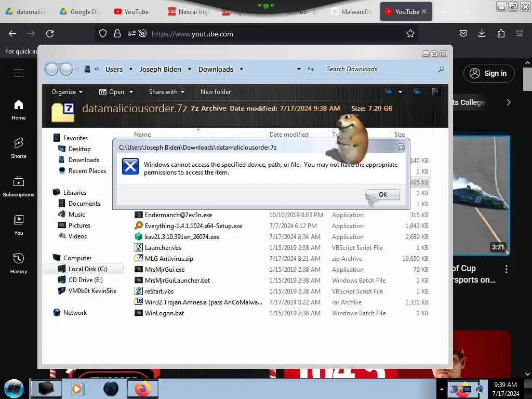Switch to the Google Drive tab
The image size is (532, 399).
[80, 11]
